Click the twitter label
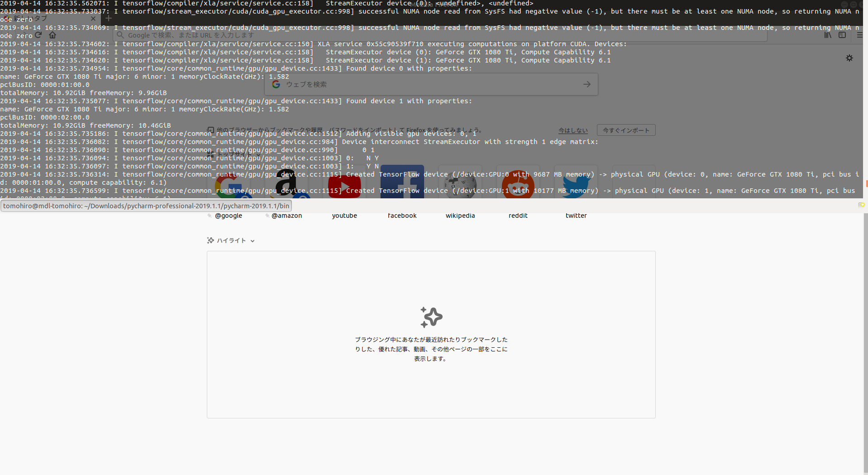This screenshot has height=475, width=868. click(x=576, y=216)
